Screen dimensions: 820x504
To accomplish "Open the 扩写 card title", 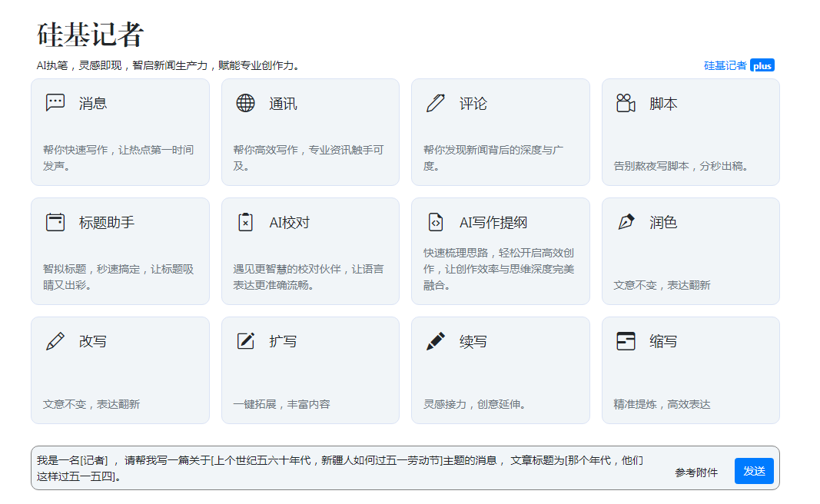I will coord(283,342).
